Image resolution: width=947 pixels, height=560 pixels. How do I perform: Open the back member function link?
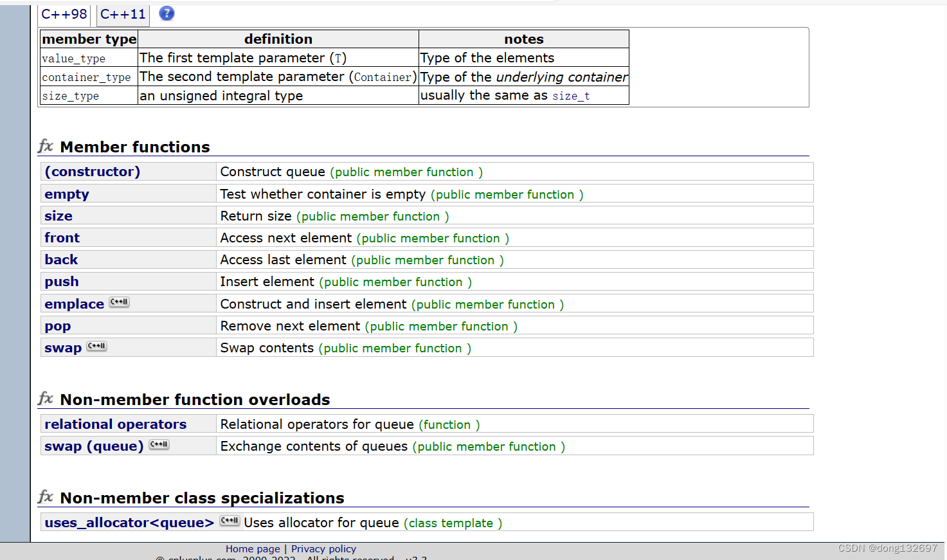[61, 260]
